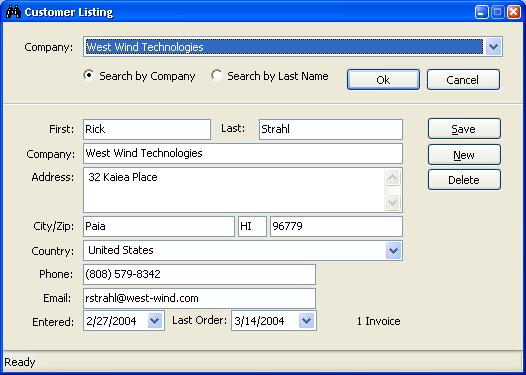Image resolution: width=526 pixels, height=375 pixels.
Task: Select Search by Last Name option
Action: click(217, 75)
